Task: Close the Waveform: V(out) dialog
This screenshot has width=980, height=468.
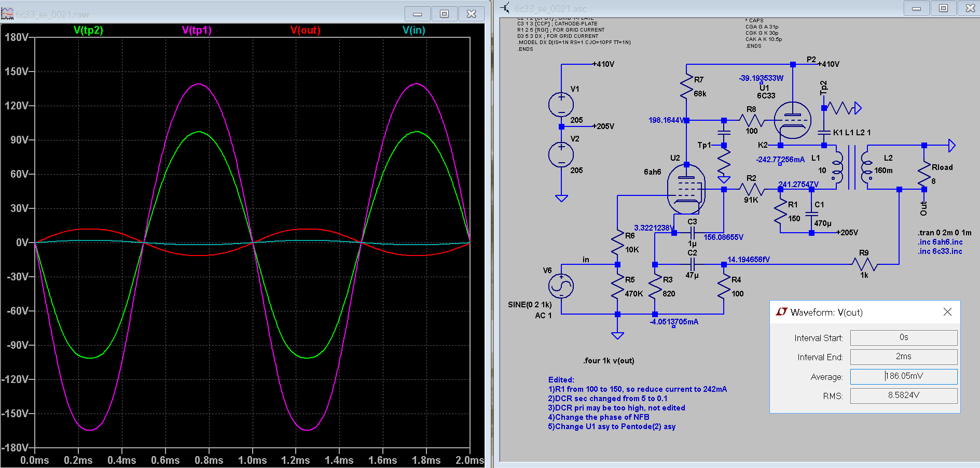Action: pyautogui.click(x=947, y=312)
